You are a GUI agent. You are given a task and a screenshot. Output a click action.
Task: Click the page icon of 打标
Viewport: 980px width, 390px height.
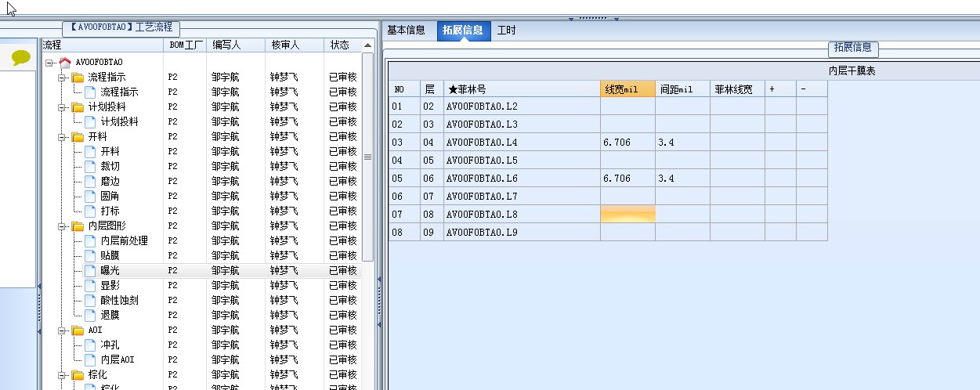click(x=90, y=211)
